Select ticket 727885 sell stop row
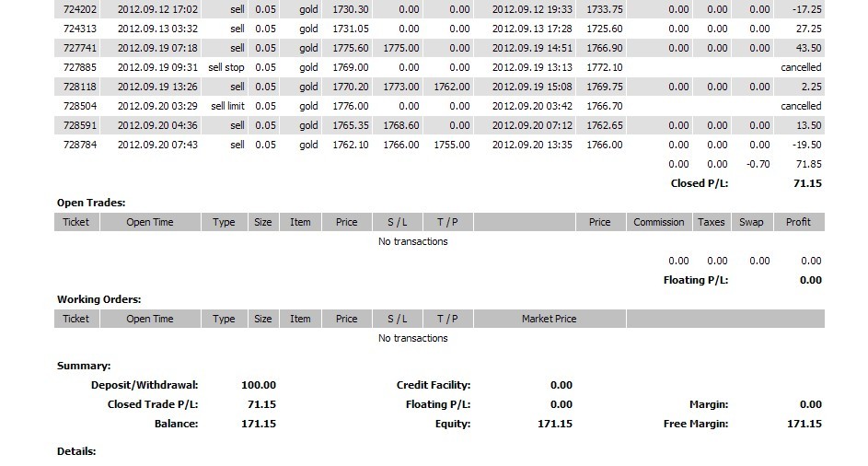 point(440,67)
